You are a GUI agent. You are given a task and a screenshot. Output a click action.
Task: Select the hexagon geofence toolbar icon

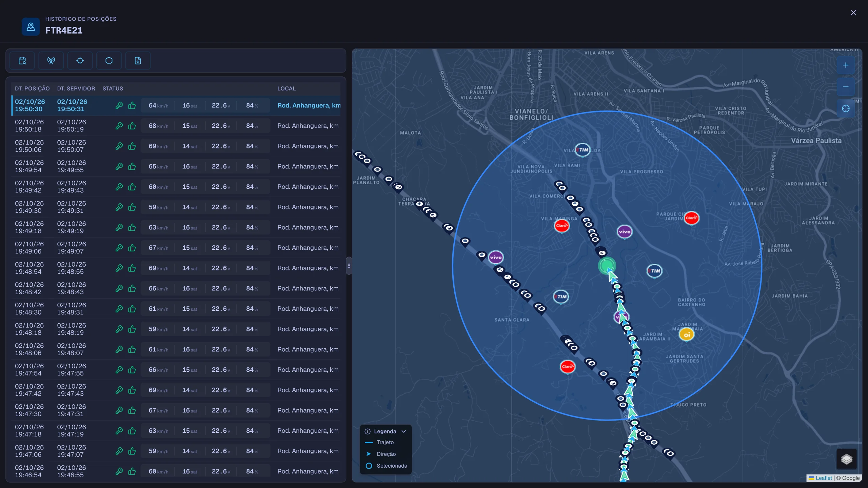109,61
